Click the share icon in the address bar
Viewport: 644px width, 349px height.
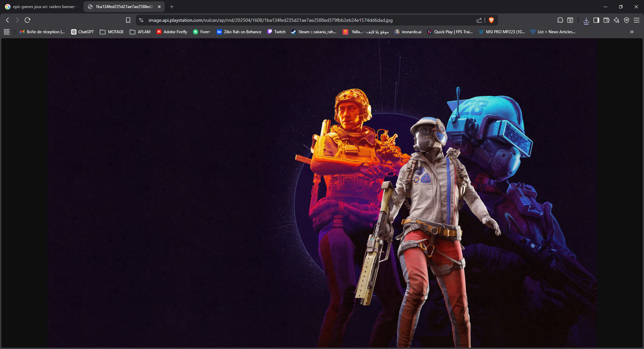tap(479, 20)
